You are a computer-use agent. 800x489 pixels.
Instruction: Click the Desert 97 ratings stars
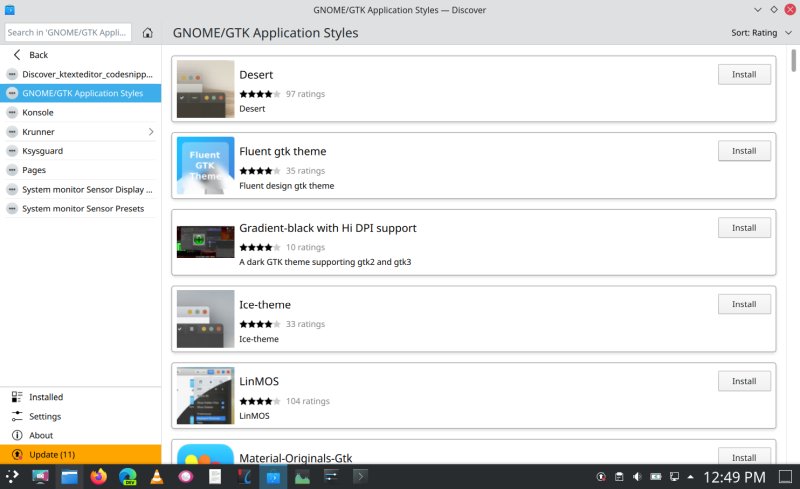pyautogui.click(x=260, y=94)
